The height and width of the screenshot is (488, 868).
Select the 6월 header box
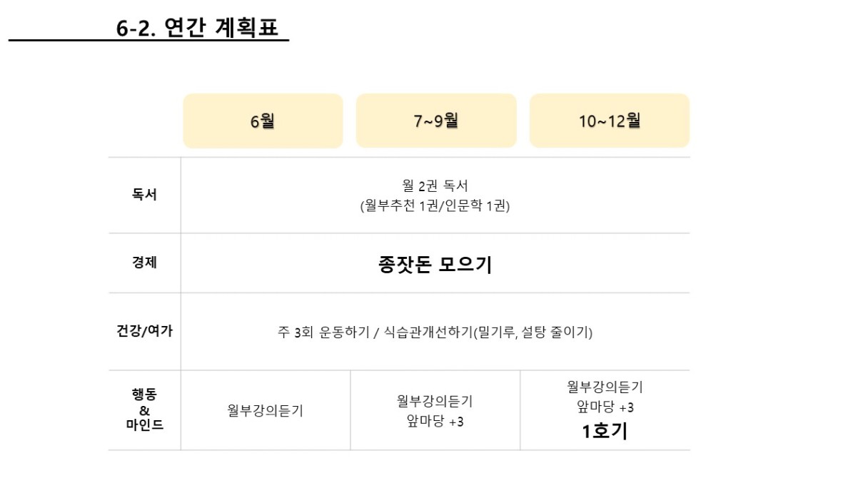263,121
